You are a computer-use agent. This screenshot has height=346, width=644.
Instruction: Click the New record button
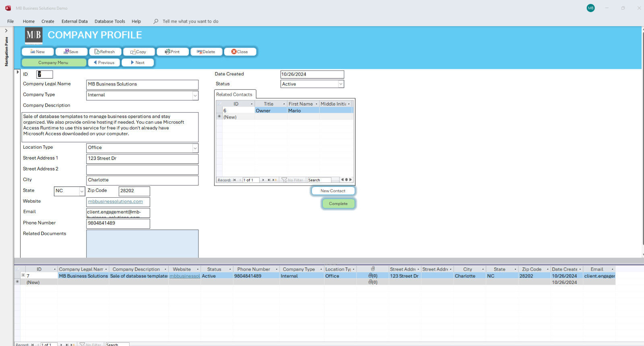pyautogui.click(x=38, y=52)
